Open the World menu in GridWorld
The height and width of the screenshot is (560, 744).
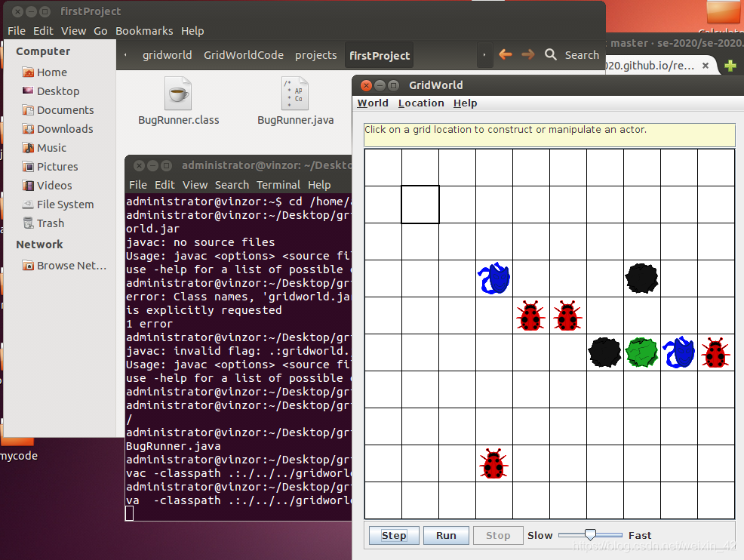click(373, 103)
